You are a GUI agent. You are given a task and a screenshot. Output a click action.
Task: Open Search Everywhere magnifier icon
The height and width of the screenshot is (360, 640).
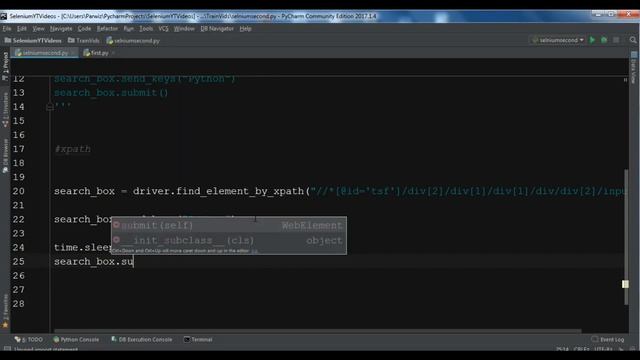point(633,40)
